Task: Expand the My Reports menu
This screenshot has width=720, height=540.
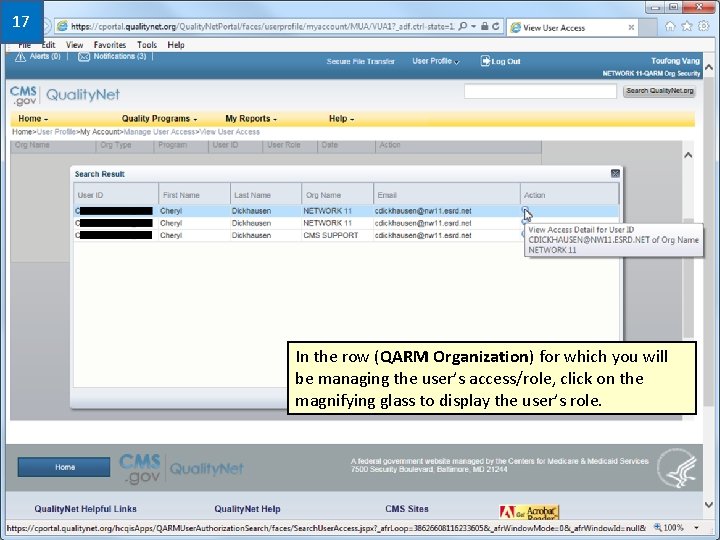Action: pos(251,118)
